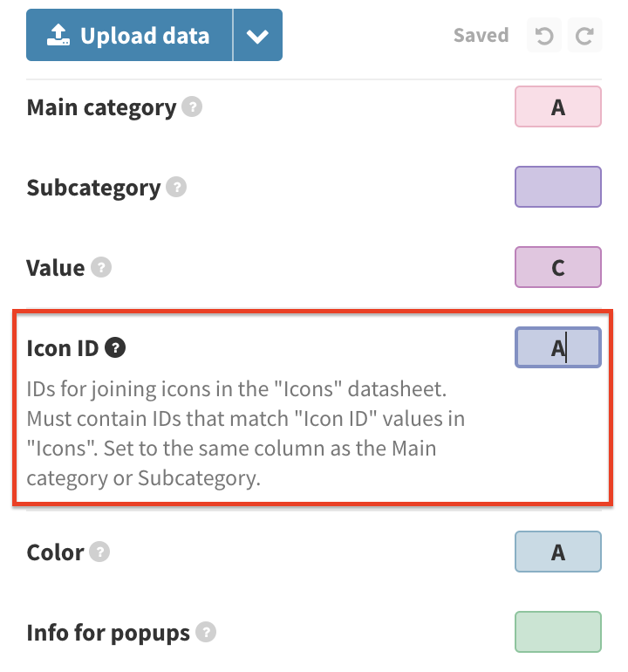Click the undo arrow icon
The width and height of the screenshot is (628, 672).
544,35
